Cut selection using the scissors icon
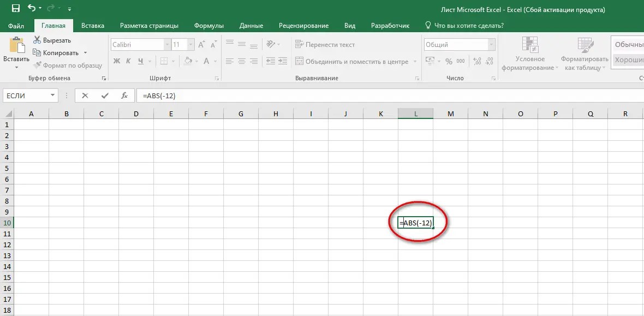This screenshot has width=644, height=316. [x=38, y=40]
